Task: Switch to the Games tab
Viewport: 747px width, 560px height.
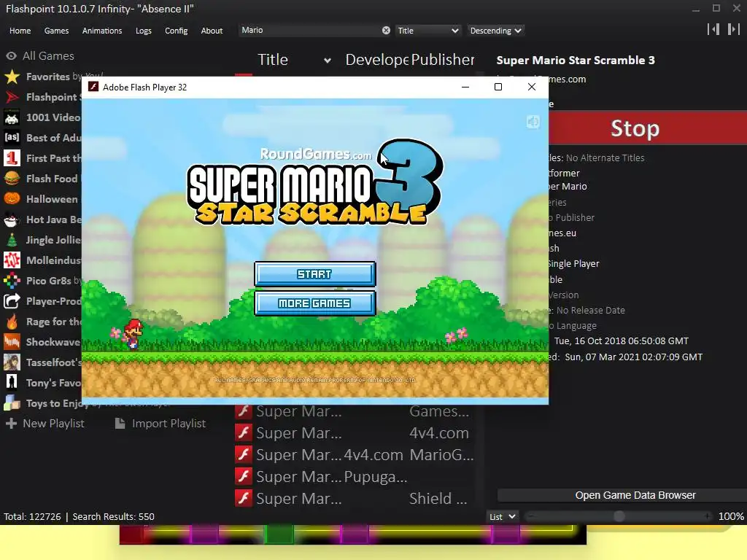Action: pos(56,31)
